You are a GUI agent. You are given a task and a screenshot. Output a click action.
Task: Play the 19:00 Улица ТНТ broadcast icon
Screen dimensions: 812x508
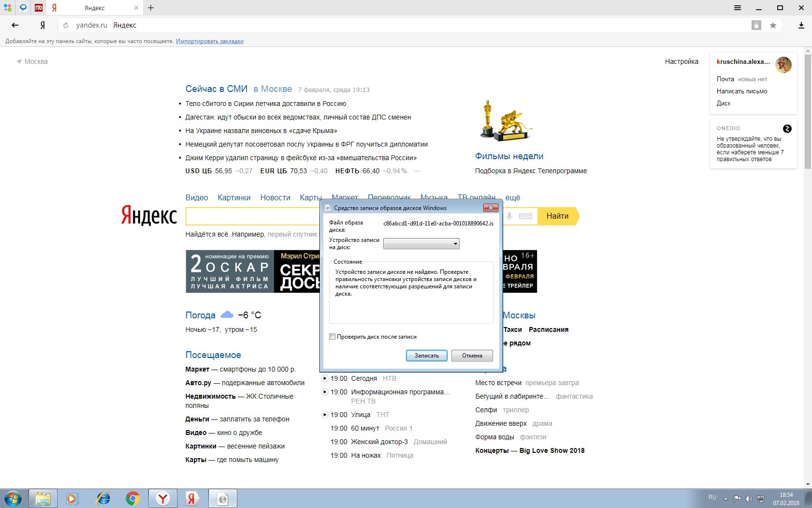click(325, 415)
